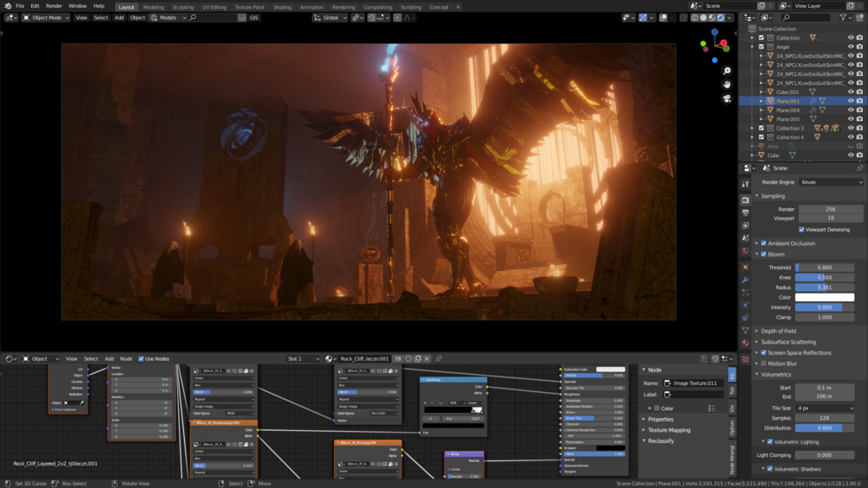868x488 pixels.
Task: Click the Blender logo icon
Action: [8, 6]
